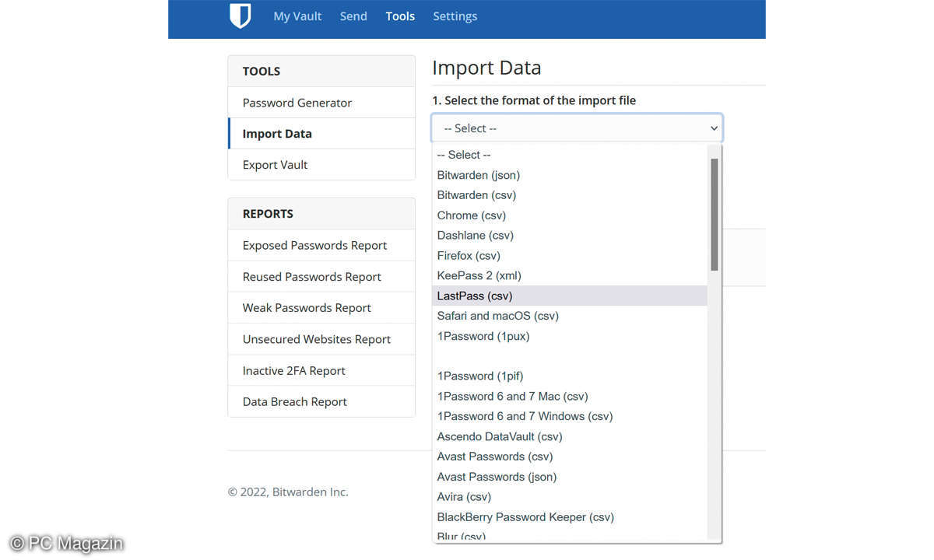Open the My Vault tab
934x560 pixels.
[x=297, y=16]
